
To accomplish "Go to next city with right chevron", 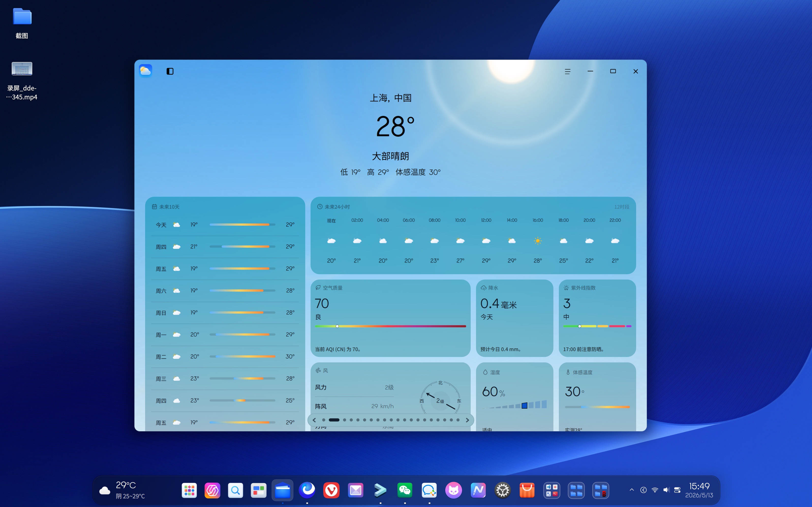I will pos(467,420).
